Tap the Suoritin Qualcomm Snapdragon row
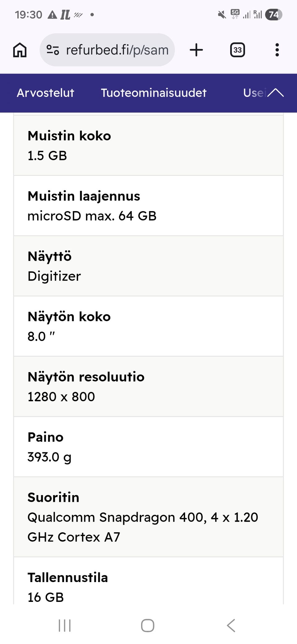297x644 pixels. (148, 517)
